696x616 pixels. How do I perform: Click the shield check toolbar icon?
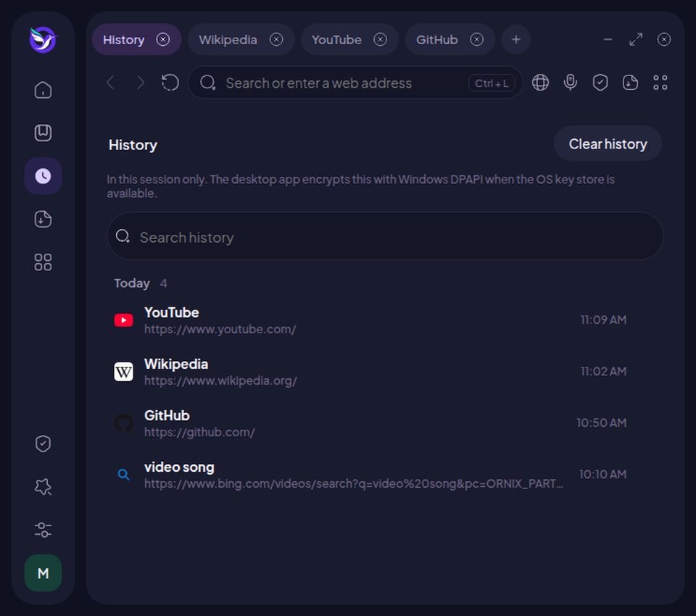point(600,83)
